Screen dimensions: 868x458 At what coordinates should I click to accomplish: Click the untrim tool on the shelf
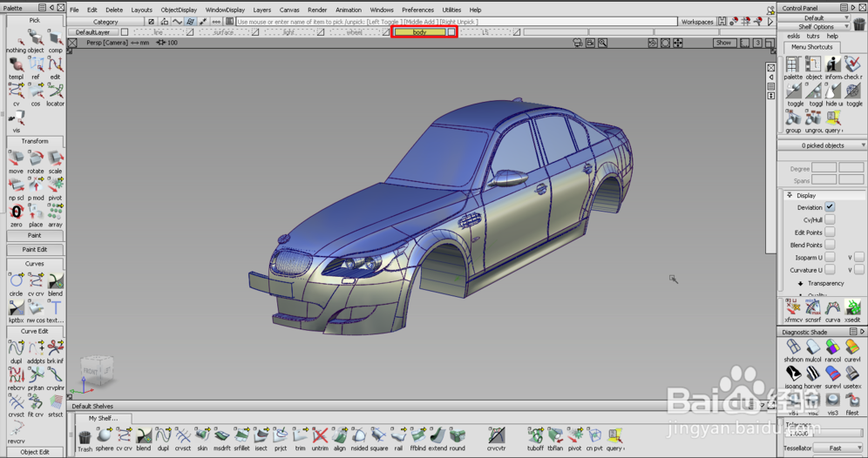pos(320,437)
